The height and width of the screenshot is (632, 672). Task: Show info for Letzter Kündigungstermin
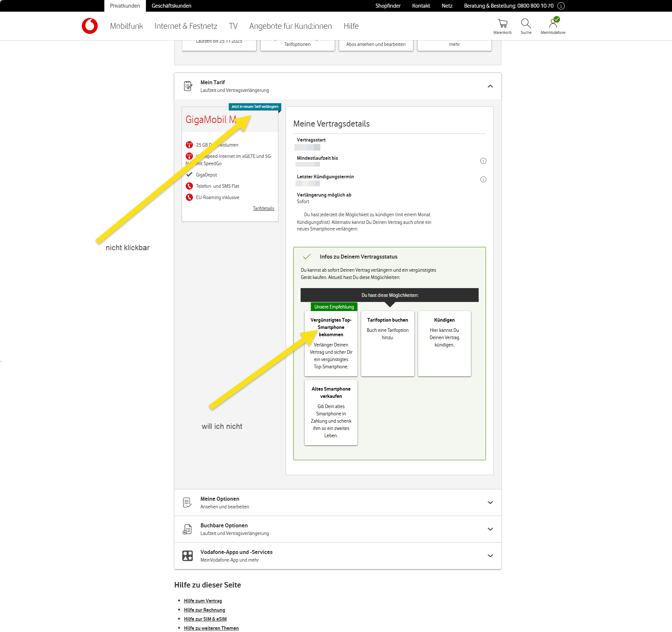point(483,179)
